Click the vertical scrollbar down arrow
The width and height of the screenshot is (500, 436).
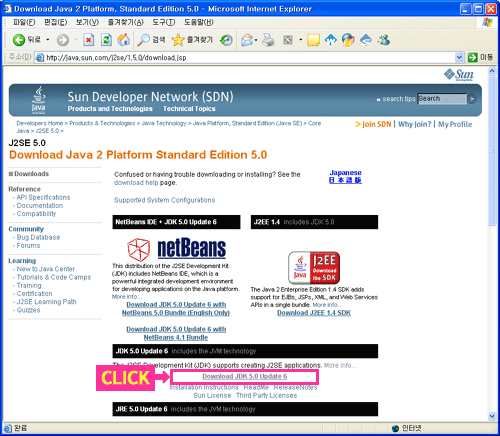pos(492,416)
